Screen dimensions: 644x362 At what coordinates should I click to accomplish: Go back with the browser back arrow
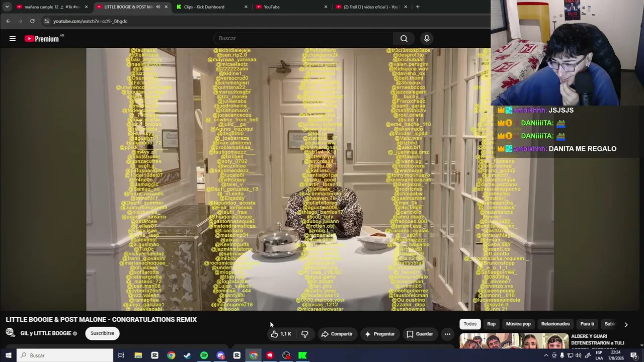8,21
